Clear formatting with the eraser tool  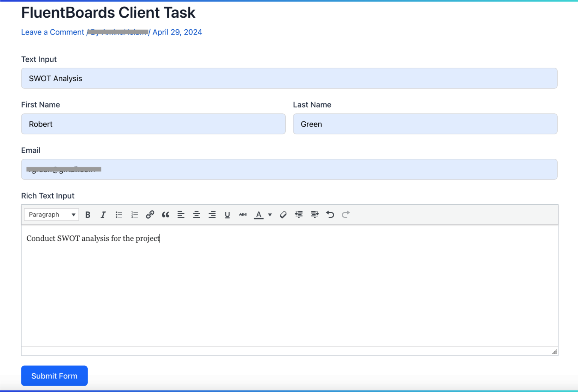[x=283, y=214]
